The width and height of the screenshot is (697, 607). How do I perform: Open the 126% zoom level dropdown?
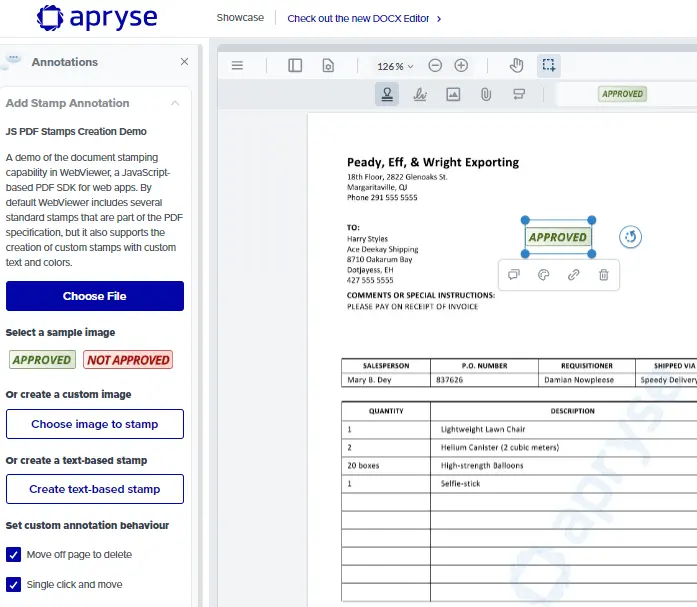pos(395,66)
